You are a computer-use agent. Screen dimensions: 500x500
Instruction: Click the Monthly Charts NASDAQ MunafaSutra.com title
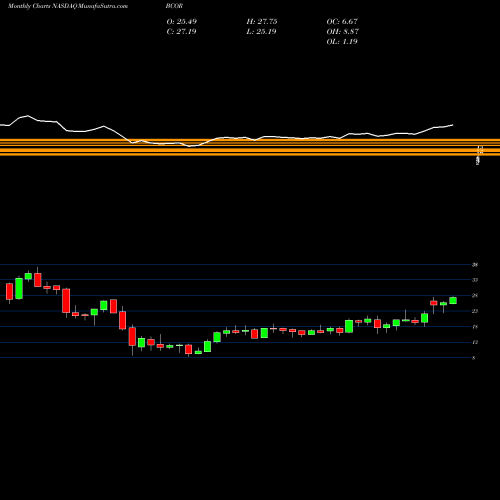point(68,6)
